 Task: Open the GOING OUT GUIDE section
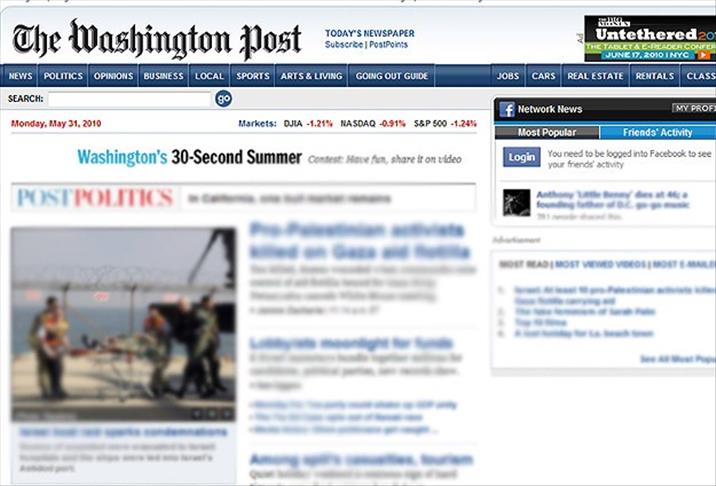tap(392, 76)
